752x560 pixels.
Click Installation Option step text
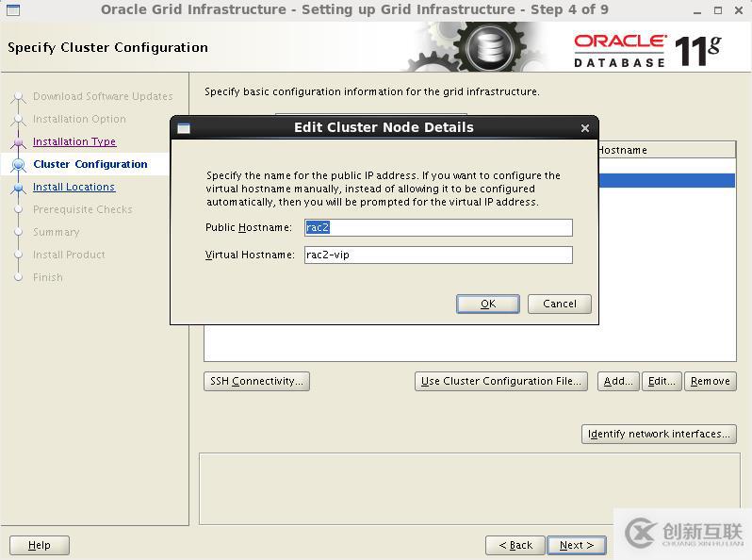79,119
